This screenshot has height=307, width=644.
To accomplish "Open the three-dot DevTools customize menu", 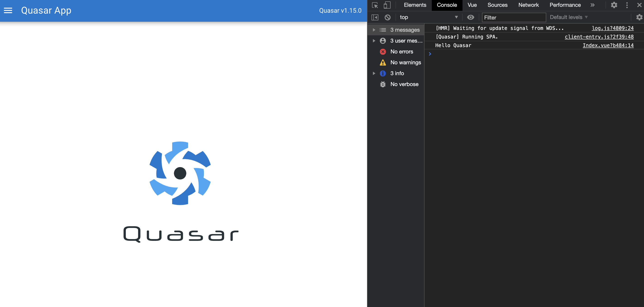I will (627, 5).
